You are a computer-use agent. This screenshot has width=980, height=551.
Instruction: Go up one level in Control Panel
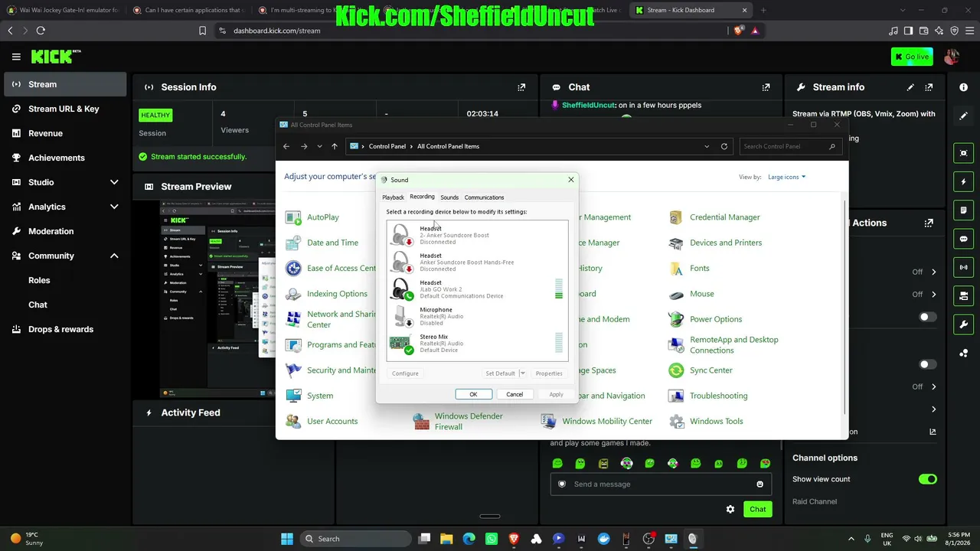tap(334, 146)
